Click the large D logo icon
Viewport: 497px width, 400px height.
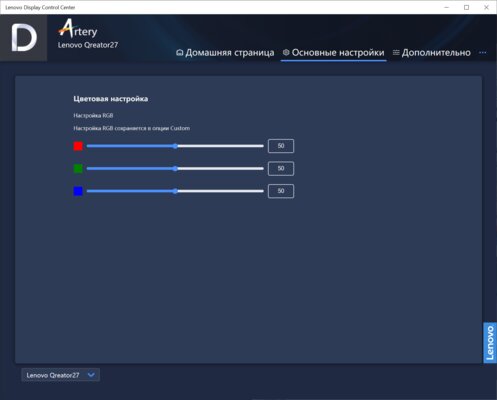coord(24,38)
